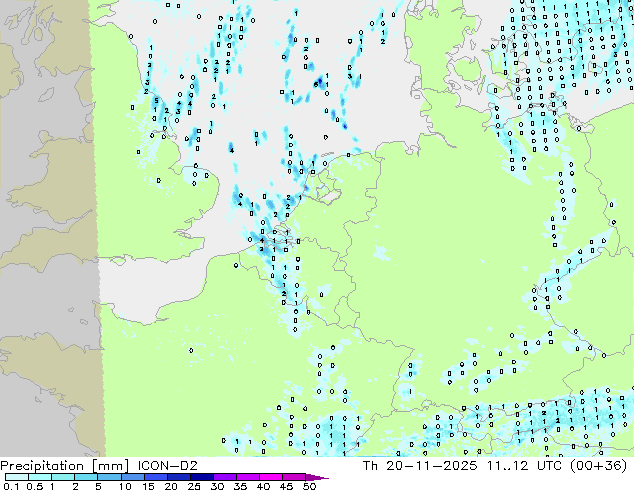Select the legend swatch between 15 and 20
Image resolution: width=634 pixels, height=490 pixels.
155,477
